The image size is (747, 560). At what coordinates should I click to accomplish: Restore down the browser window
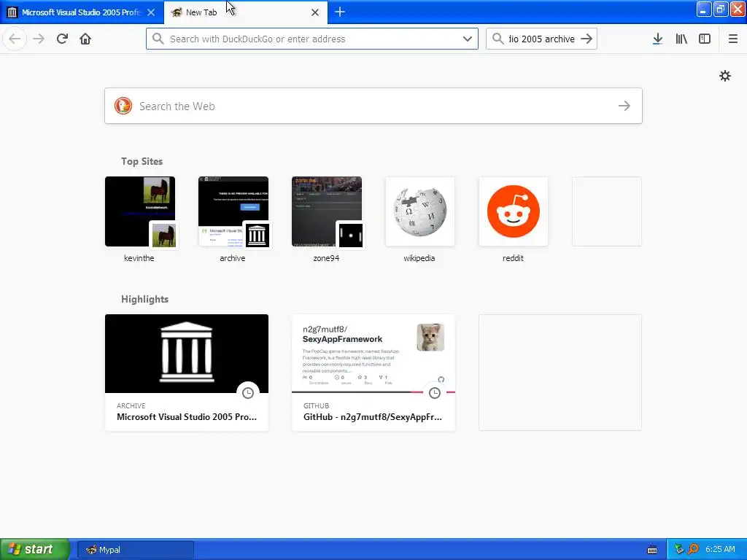(x=721, y=9)
